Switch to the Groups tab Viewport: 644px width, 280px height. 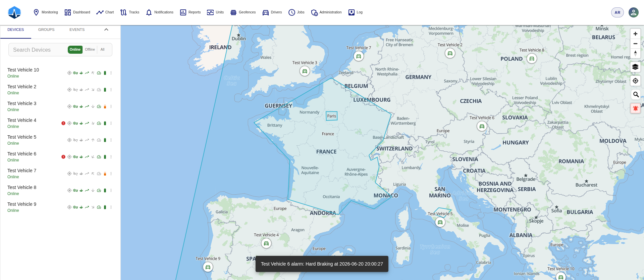[x=46, y=30]
